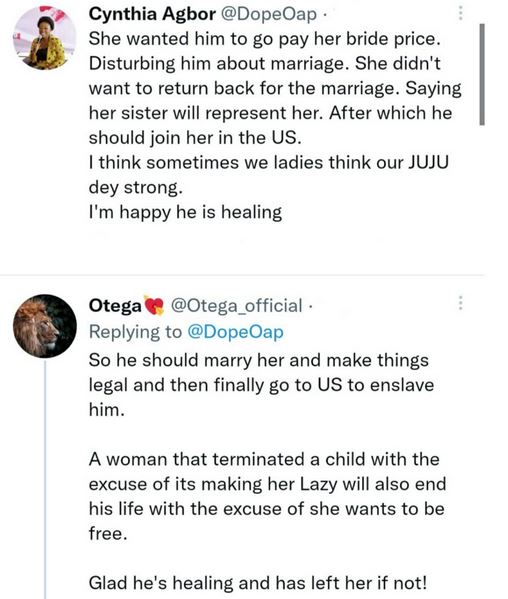
Task: Open Otega's lion profile picture
Action: (45, 326)
